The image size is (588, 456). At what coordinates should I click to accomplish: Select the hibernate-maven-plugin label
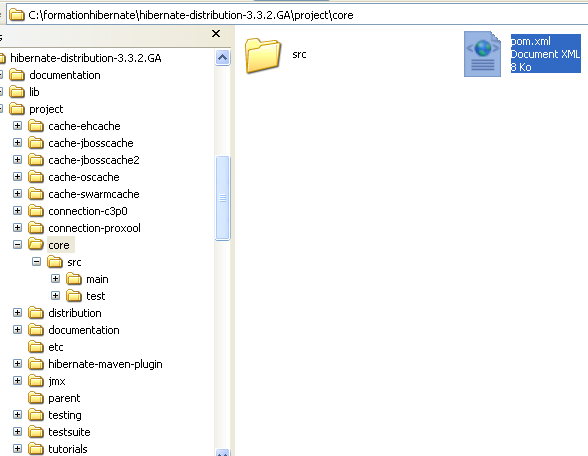(105, 364)
